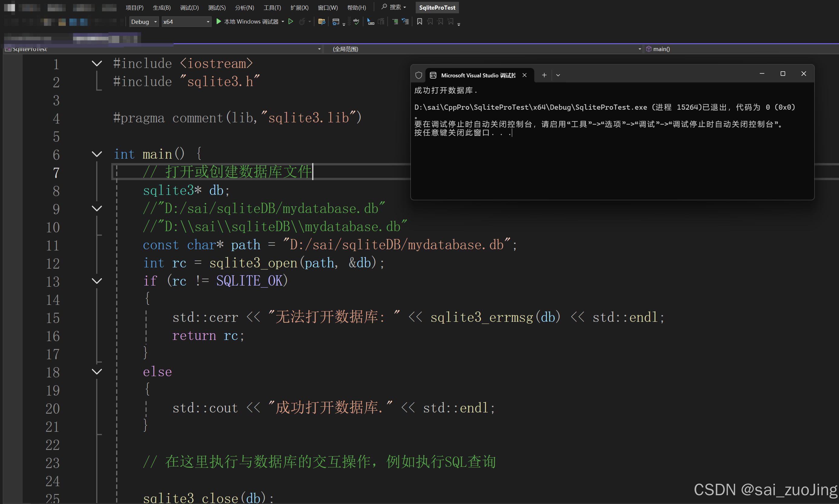This screenshot has width=839, height=504.
Task: Click the search magnifier icon
Action: [x=384, y=7]
